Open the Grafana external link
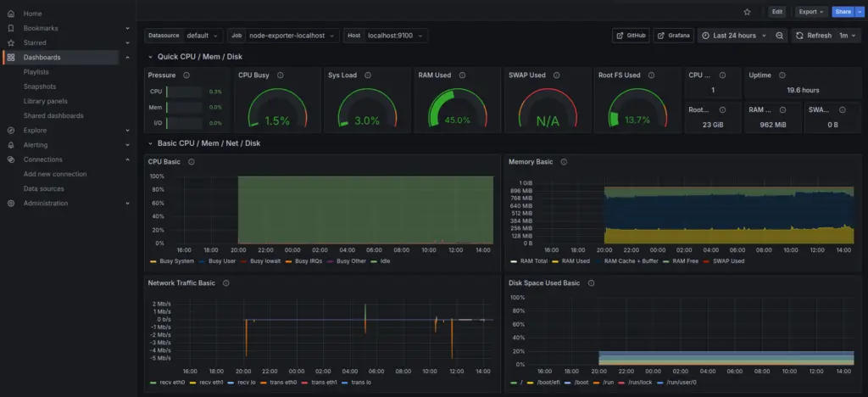Image resolution: width=868 pixels, height=397 pixels. [x=674, y=36]
